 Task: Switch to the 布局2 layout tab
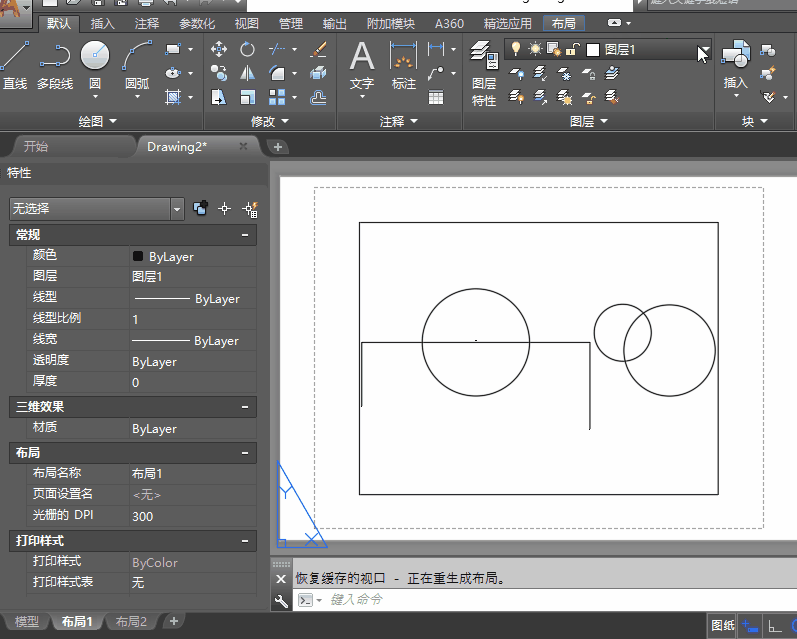click(x=131, y=621)
